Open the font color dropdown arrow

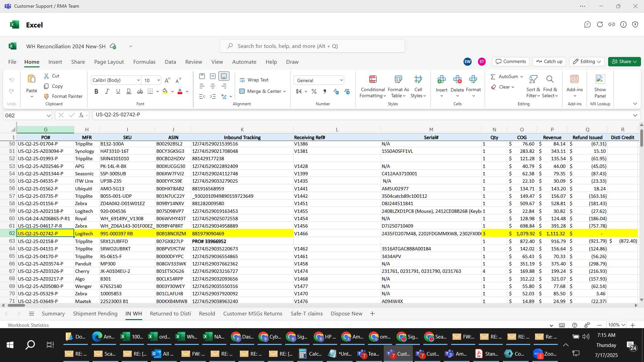pos(187,92)
